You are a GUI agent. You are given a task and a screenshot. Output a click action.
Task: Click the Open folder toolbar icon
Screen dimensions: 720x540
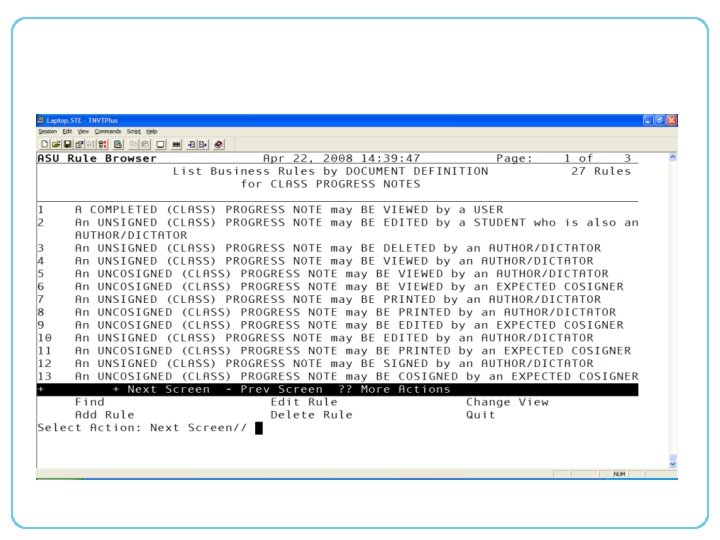pyautogui.click(x=56, y=145)
